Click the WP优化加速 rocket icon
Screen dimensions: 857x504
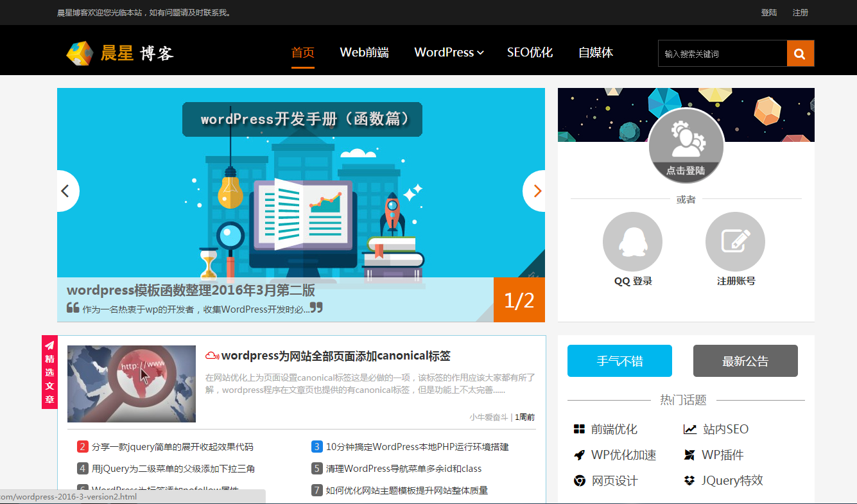pyautogui.click(x=580, y=455)
